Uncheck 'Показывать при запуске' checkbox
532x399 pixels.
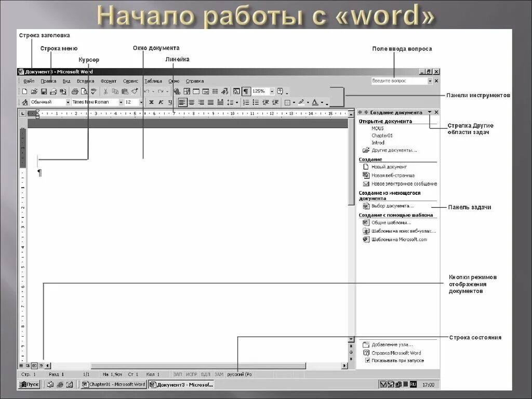(x=367, y=361)
